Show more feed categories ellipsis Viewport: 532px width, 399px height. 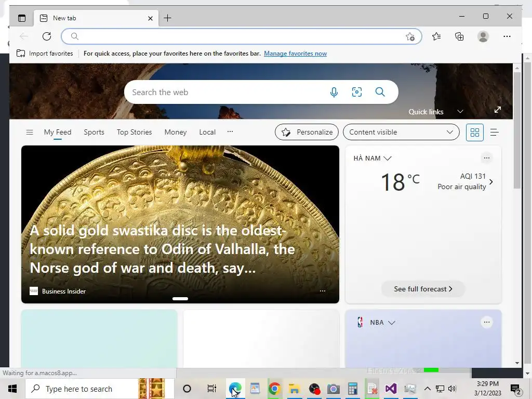coord(230,131)
